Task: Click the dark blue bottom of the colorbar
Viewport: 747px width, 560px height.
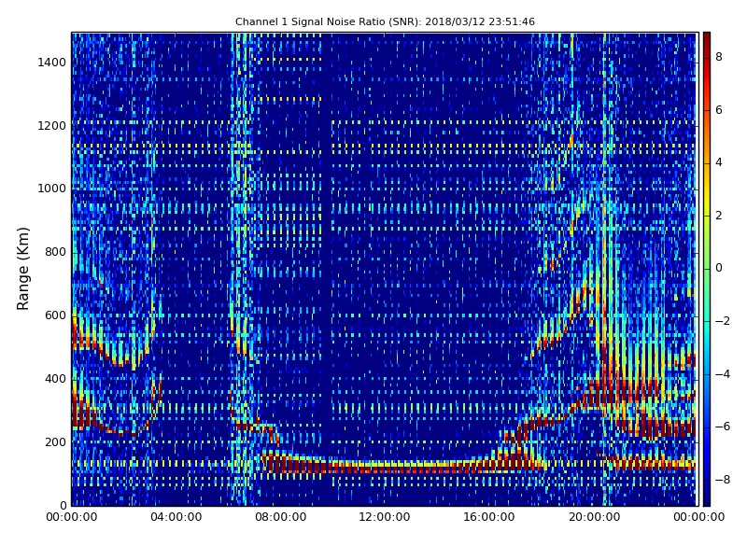Action: [x=707, y=497]
